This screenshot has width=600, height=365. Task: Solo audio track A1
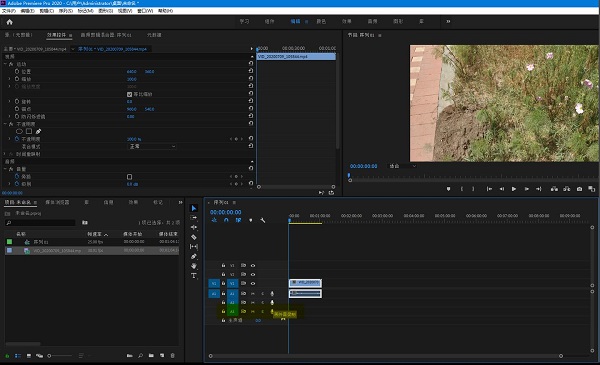point(262,293)
